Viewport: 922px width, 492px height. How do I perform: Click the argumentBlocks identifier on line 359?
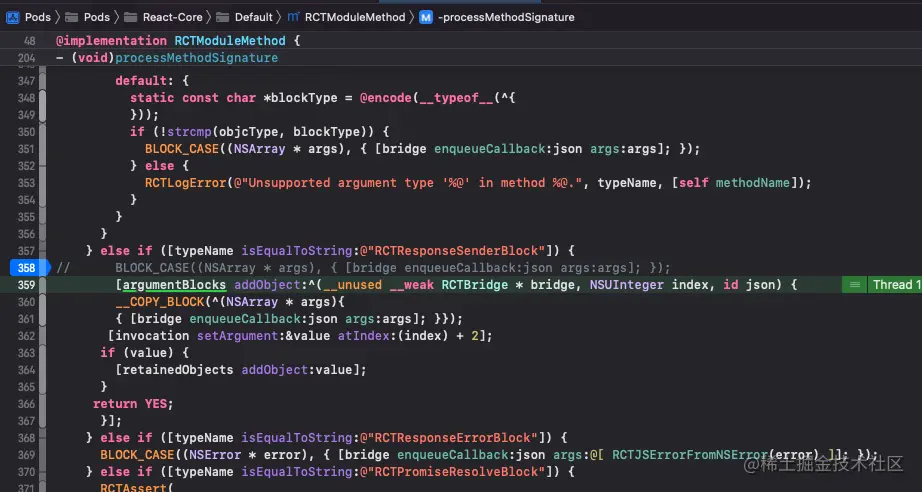point(174,285)
